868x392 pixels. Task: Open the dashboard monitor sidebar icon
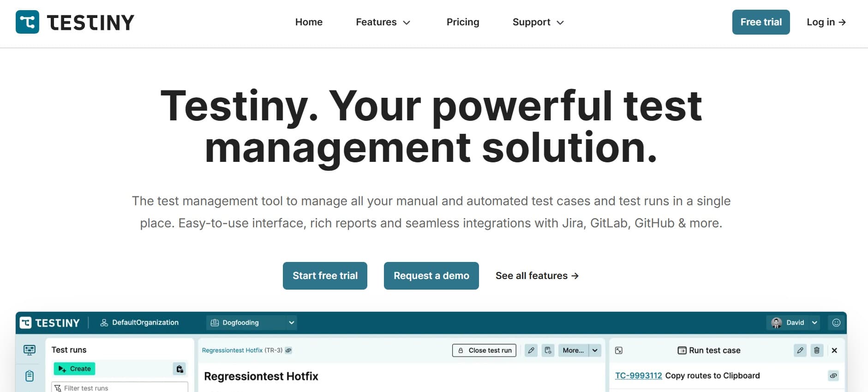30,350
